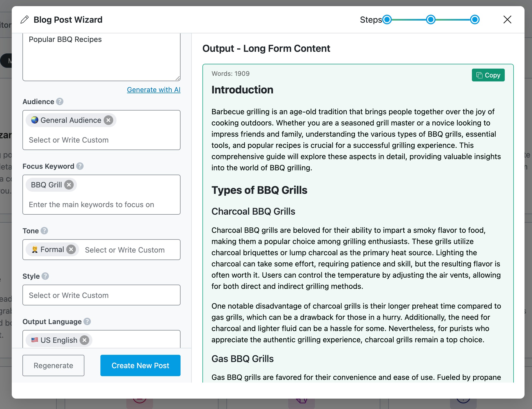Go to the third wizard step
532x409 pixels.
[475, 19]
